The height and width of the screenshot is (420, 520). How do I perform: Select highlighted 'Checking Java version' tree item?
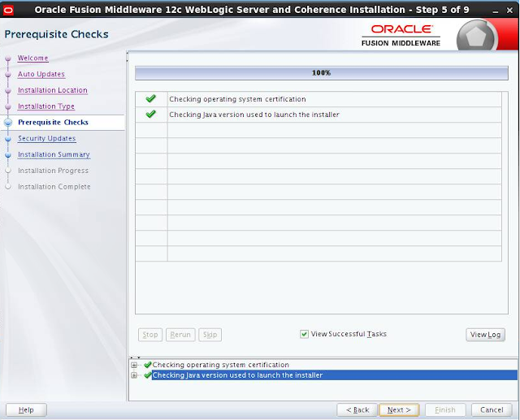click(x=334, y=375)
